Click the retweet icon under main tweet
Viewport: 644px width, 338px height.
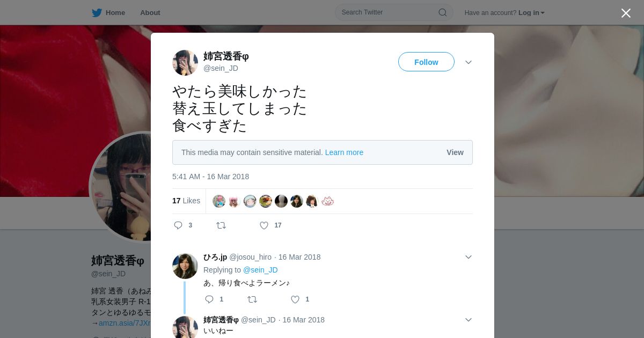pos(221,225)
